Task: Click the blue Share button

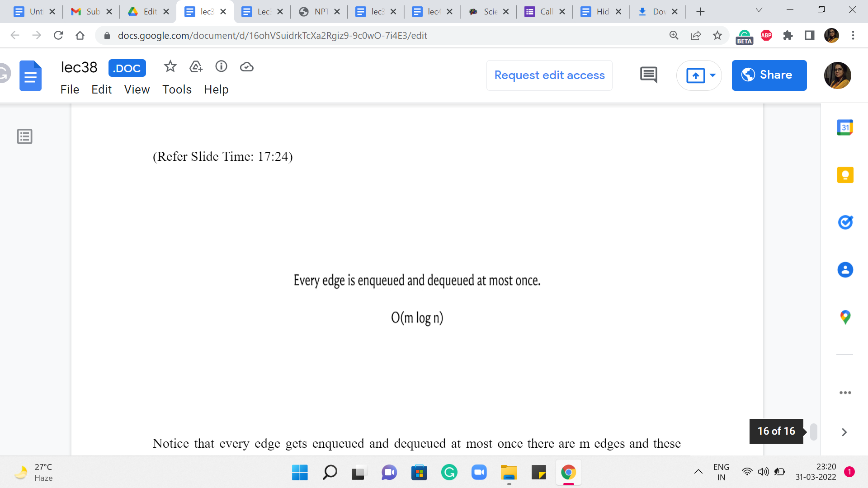Action: tap(769, 75)
